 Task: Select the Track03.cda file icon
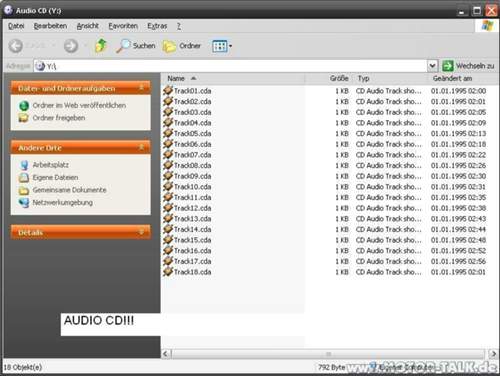point(168,112)
